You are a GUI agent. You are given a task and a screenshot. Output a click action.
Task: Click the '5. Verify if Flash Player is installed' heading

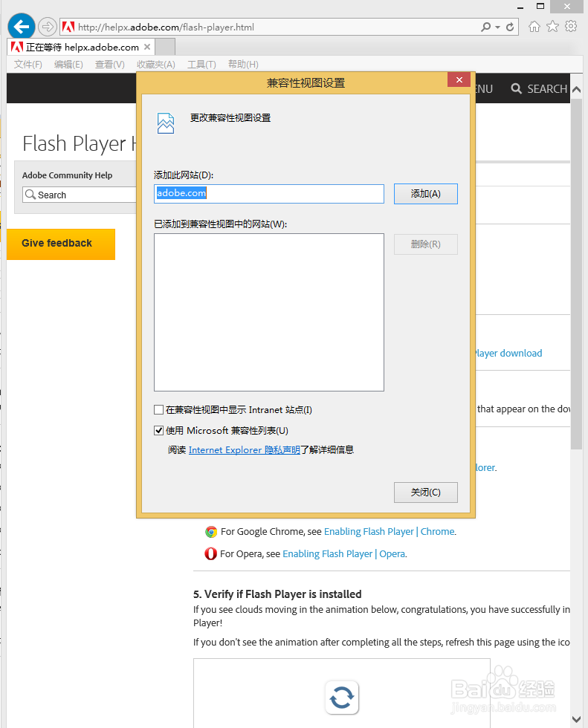click(x=277, y=594)
